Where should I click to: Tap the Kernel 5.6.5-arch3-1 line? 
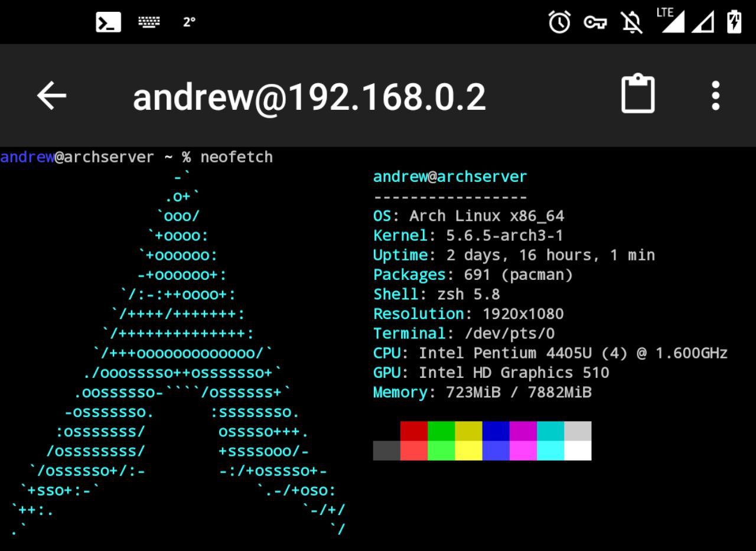[x=468, y=235]
